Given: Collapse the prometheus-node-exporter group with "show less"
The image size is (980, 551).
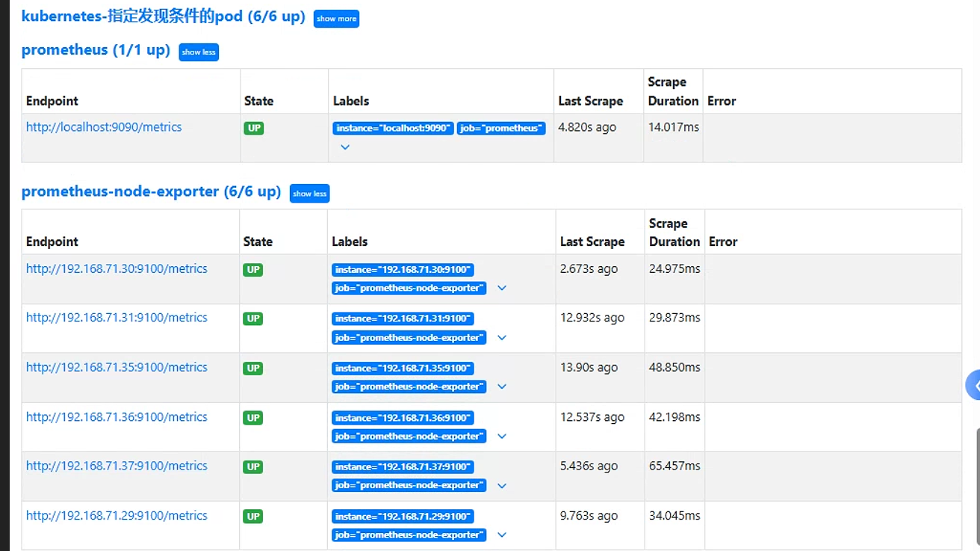Looking at the screenshot, I should click(309, 194).
